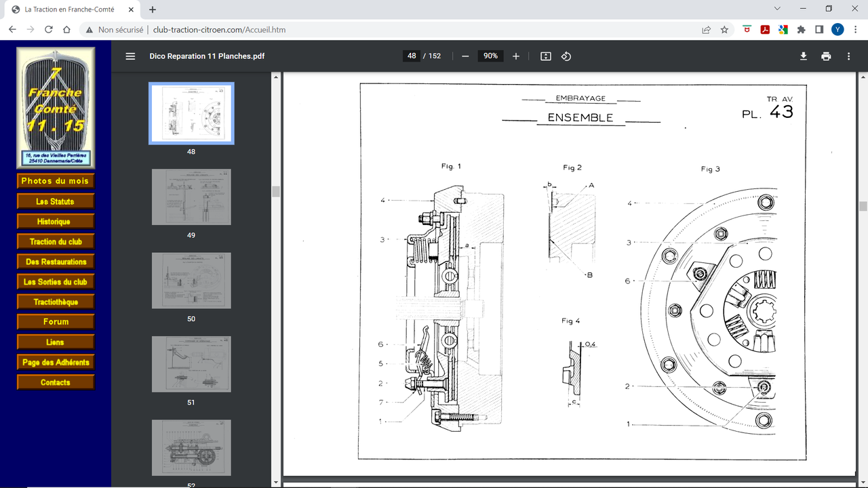This screenshot has height=488, width=868.
Task: Open the Extensions puzzle menu
Action: (801, 30)
